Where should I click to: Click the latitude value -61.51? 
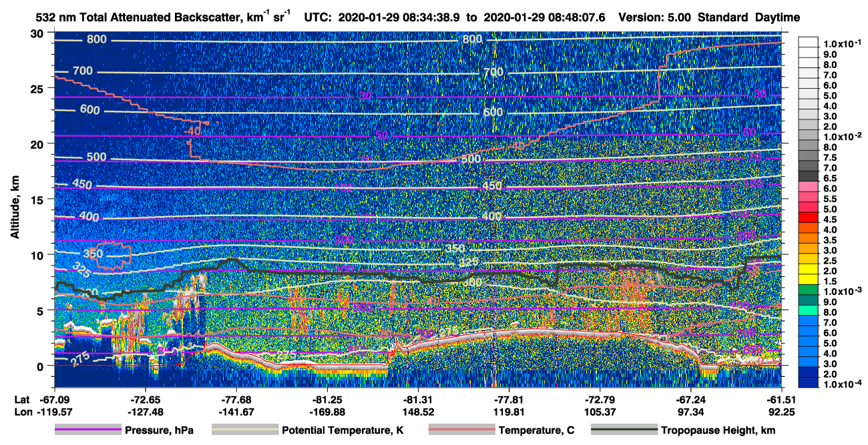(781, 400)
